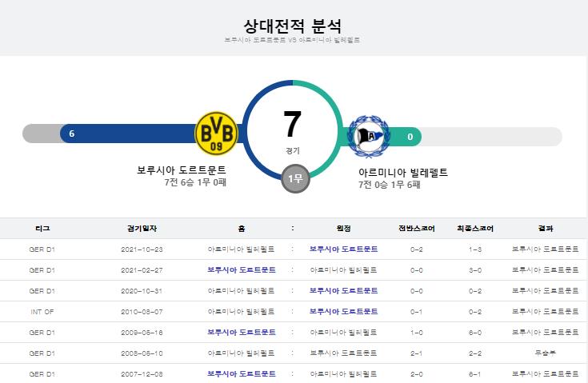Click the 보루시아 도르트문트 team name under the logo
The height and width of the screenshot is (383, 588).
click(182, 170)
